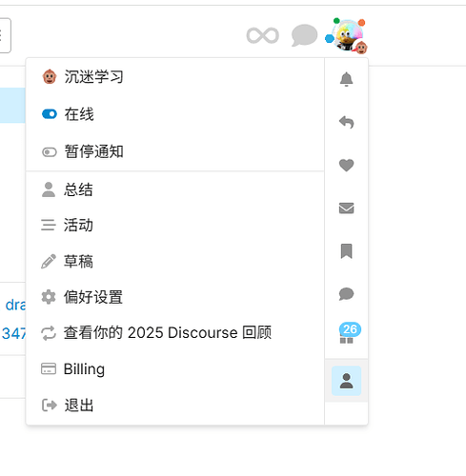Click the pencil icon beside 草稿
This screenshot has height=476, width=466.
(49, 262)
